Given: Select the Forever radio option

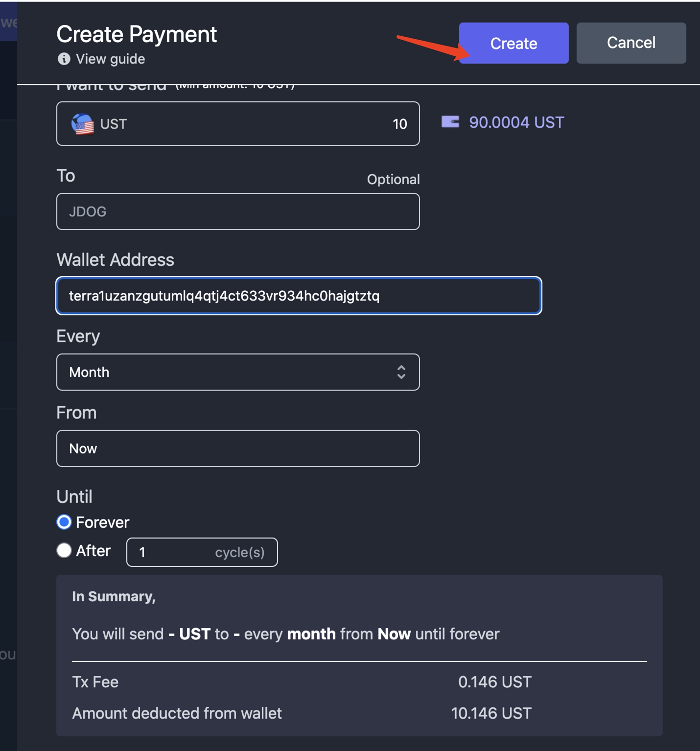Looking at the screenshot, I should click(x=64, y=522).
